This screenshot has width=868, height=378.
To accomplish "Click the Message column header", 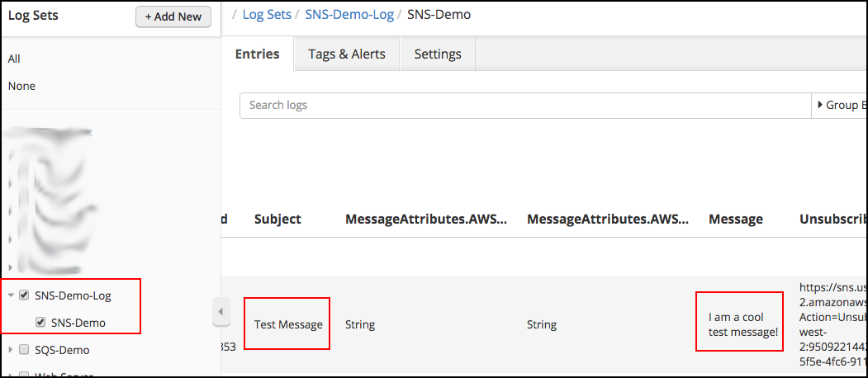I will pyautogui.click(x=735, y=219).
